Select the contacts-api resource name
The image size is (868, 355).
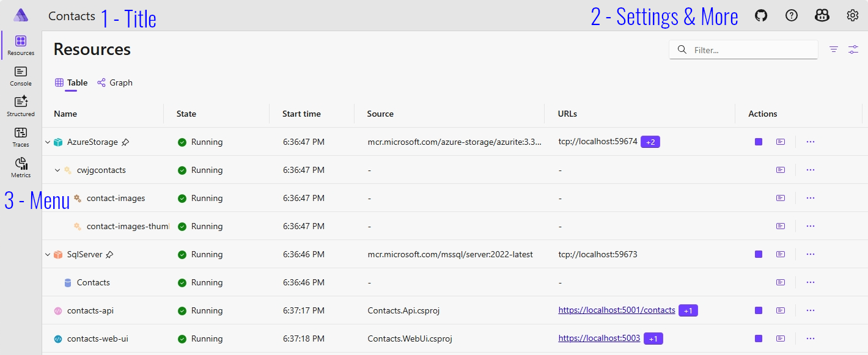(90, 310)
